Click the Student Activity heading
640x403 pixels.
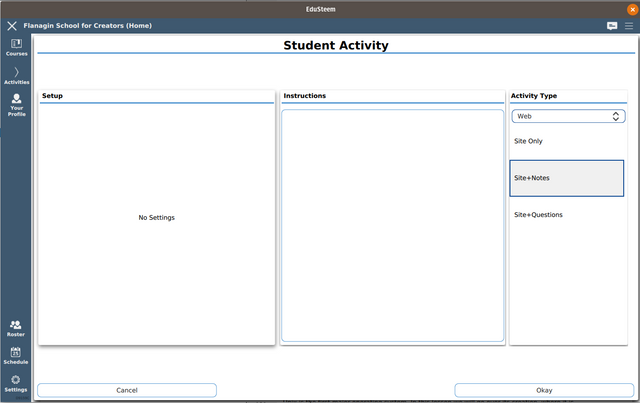(336, 45)
